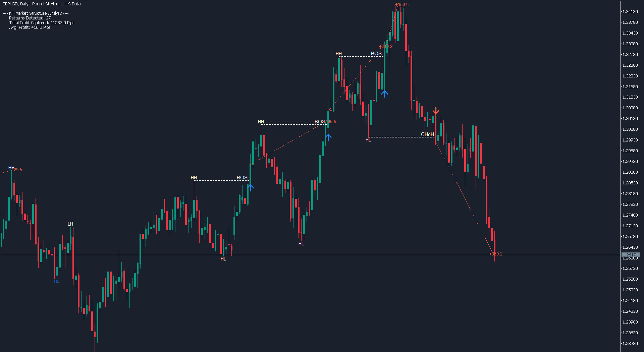Click the +150.6 profit label at chart top
The width and height of the screenshot is (644, 352).
pos(402,5)
